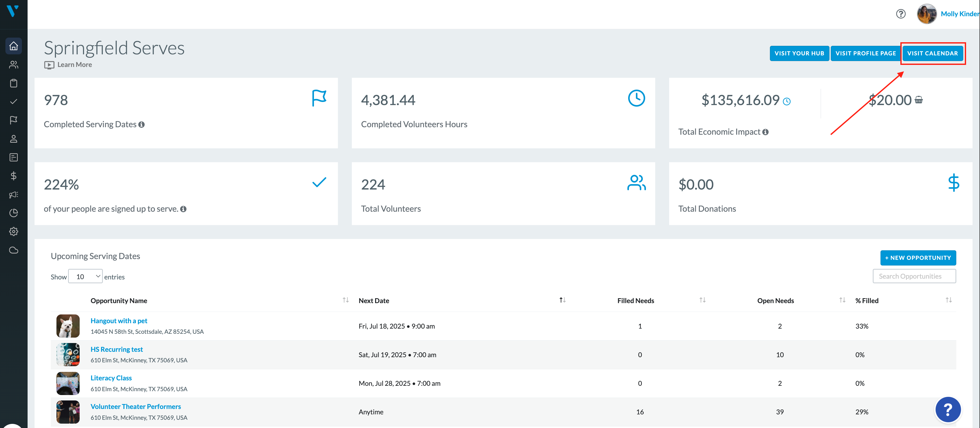Click the basket icon next to $20.00
Image resolution: width=980 pixels, height=428 pixels.
(x=919, y=100)
